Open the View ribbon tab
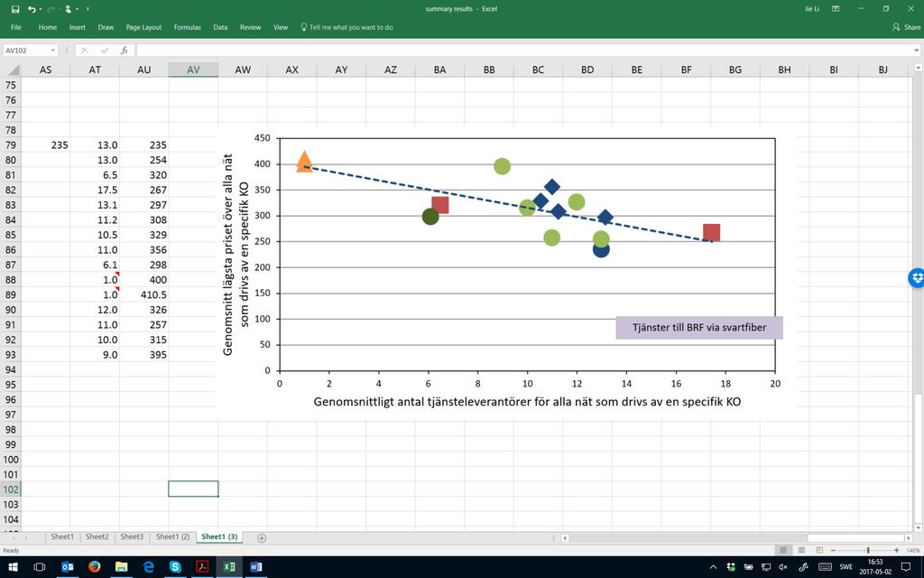The image size is (924, 578). [281, 27]
